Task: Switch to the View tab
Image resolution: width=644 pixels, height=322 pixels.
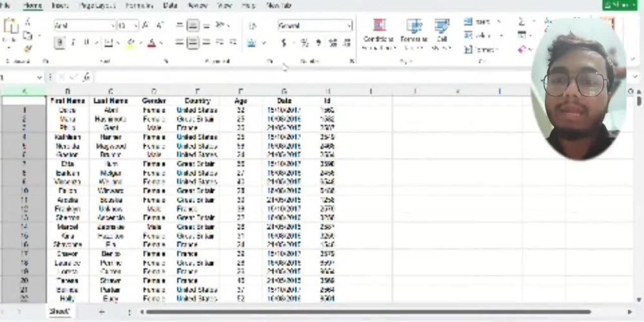Action: pos(225,6)
